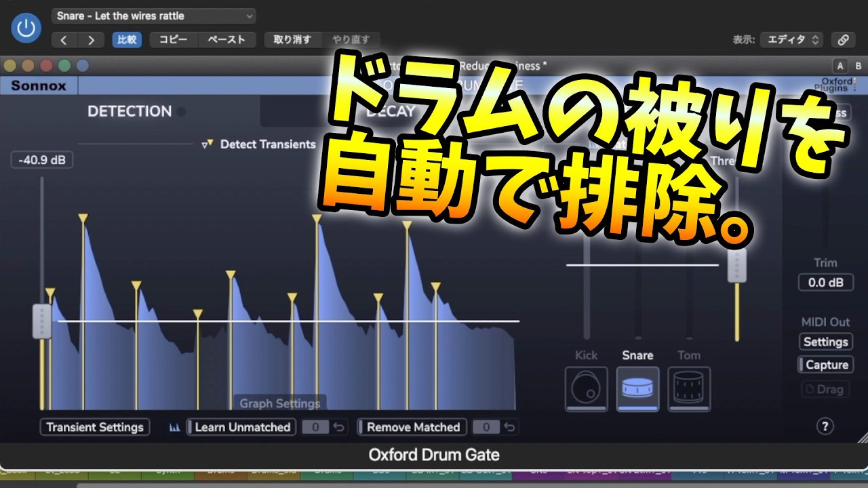Toggle MIDI Capture
868x488 pixels.
pos(825,365)
